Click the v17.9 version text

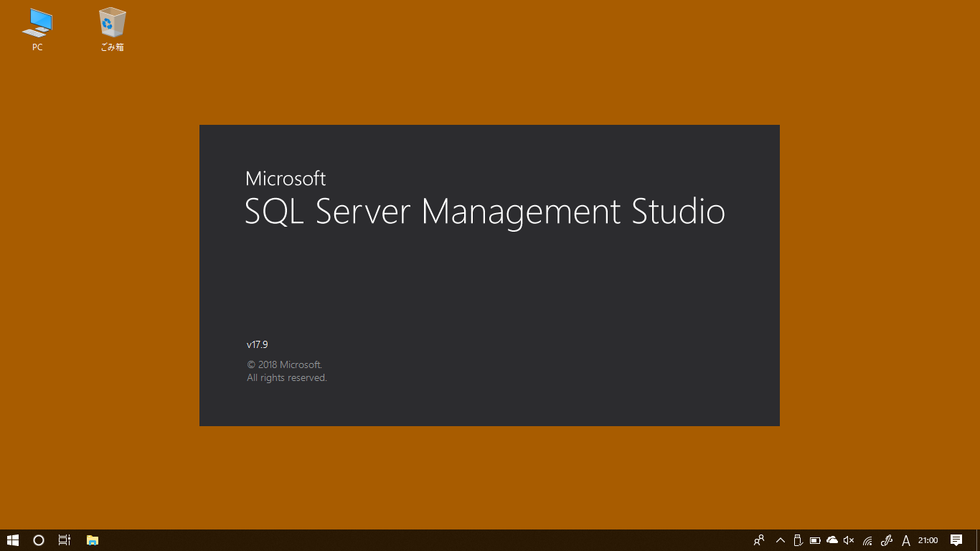point(257,344)
